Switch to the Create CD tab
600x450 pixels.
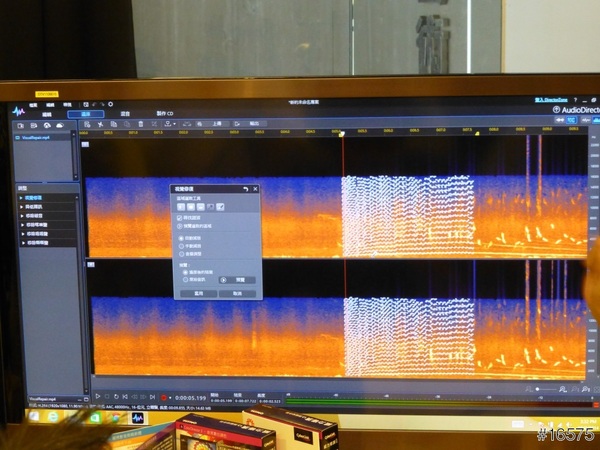(x=165, y=113)
